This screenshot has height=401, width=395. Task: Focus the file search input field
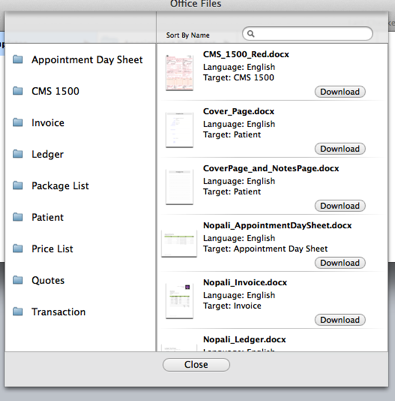pos(307,34)
